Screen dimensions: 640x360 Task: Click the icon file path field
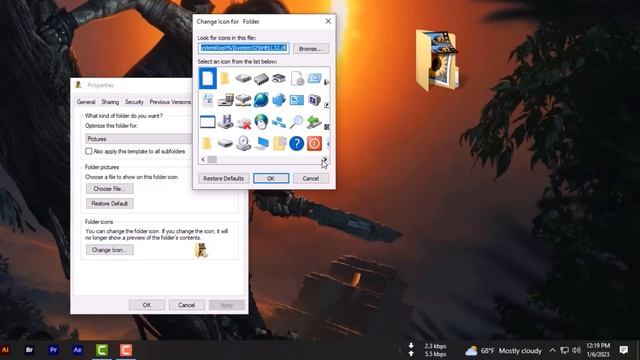(244, 48)
